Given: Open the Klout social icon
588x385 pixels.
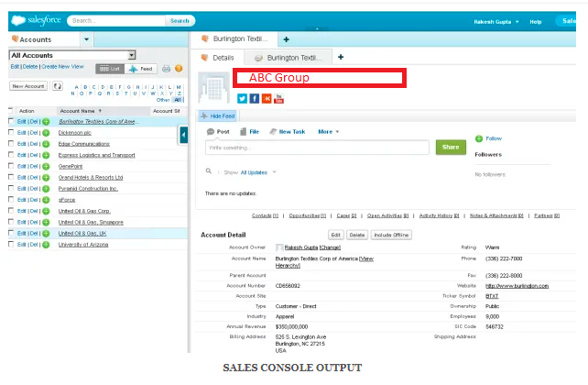Looking at the screenshot, I should [x=267, y=99].
